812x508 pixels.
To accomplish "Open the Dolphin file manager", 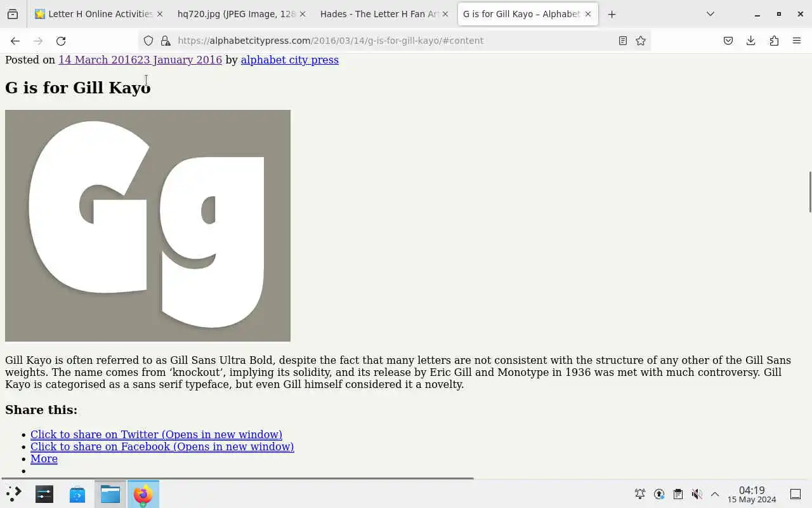I will (110, 494).
